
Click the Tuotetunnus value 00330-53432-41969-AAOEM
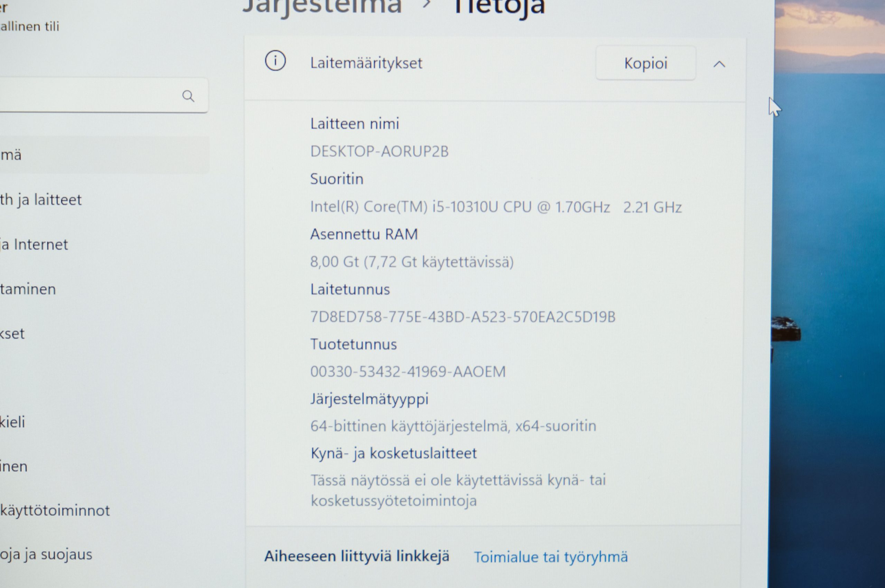(408, 372)
